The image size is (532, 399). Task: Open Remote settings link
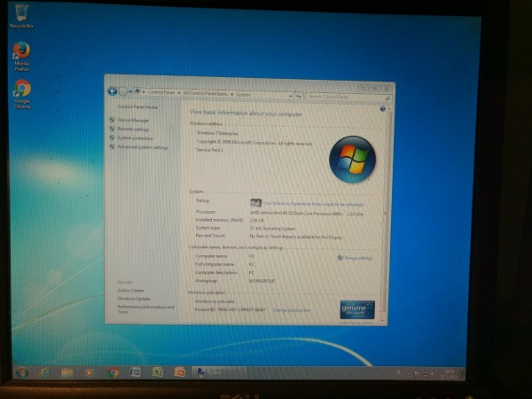(x=133, y=129)
